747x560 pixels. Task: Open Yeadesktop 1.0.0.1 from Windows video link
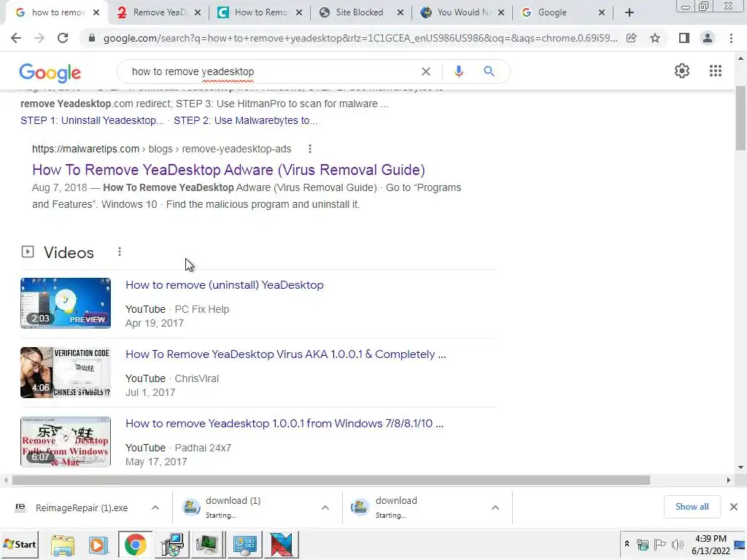tap(285, 424)
